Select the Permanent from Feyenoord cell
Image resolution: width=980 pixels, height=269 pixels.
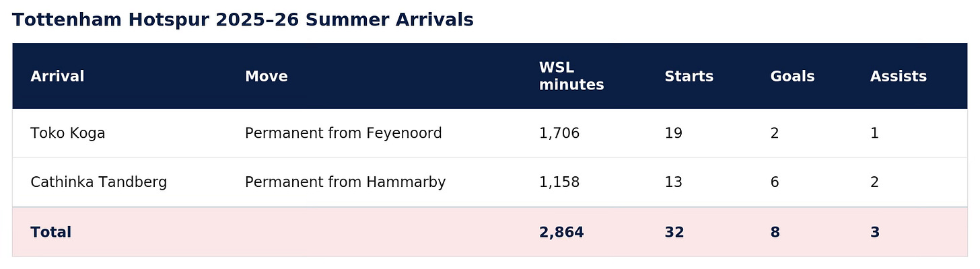pyautogui.click(x=343, y=133)
